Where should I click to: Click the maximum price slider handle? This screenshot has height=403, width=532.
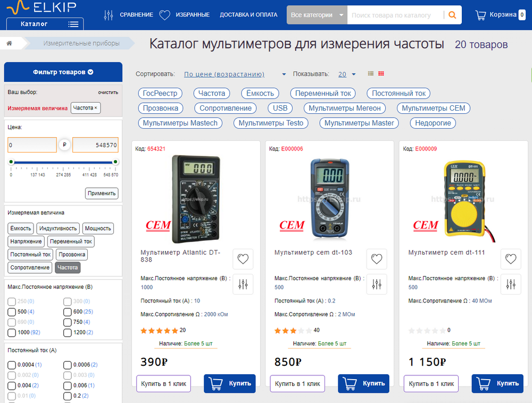(x=115, y=163)
